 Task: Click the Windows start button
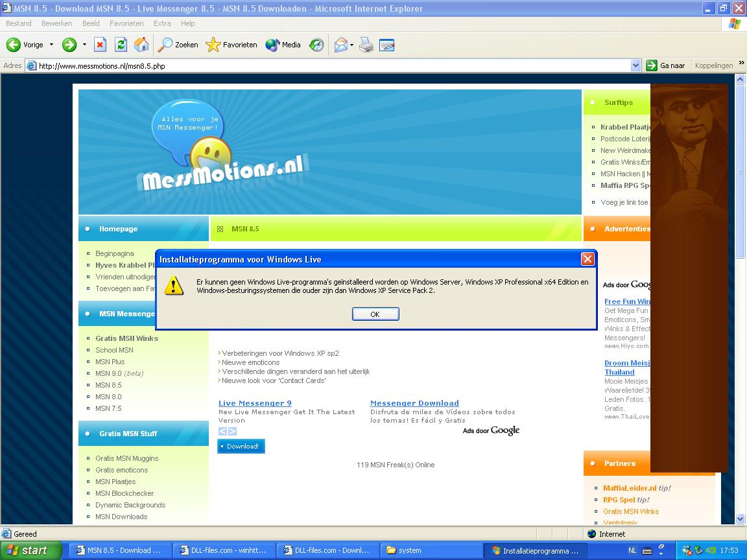point(31,550)
